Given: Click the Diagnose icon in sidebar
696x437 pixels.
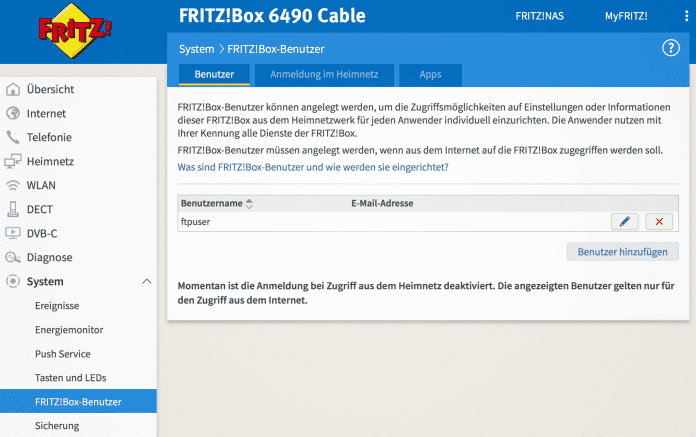Looking at the screenshot, I should pos(13,258).
